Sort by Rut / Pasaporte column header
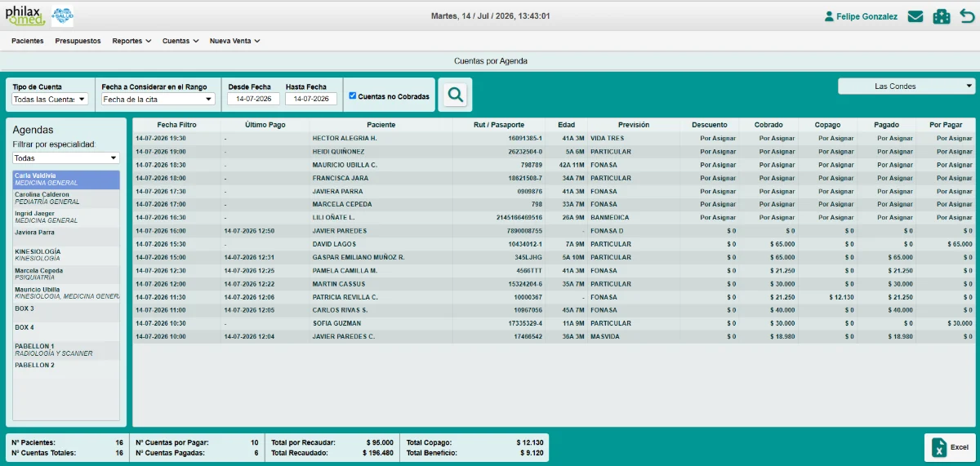This screenshot has width=980, height=466. point(499,125)
